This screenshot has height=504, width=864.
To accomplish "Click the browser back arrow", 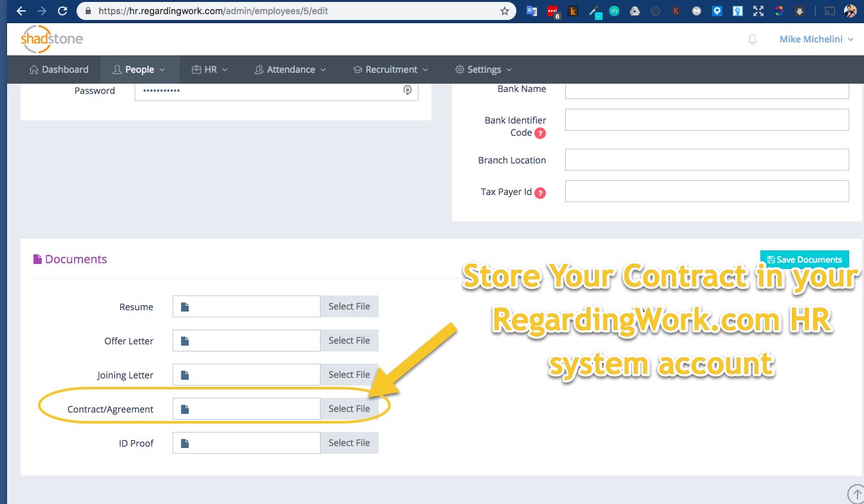I will click(x=21, y=11).
